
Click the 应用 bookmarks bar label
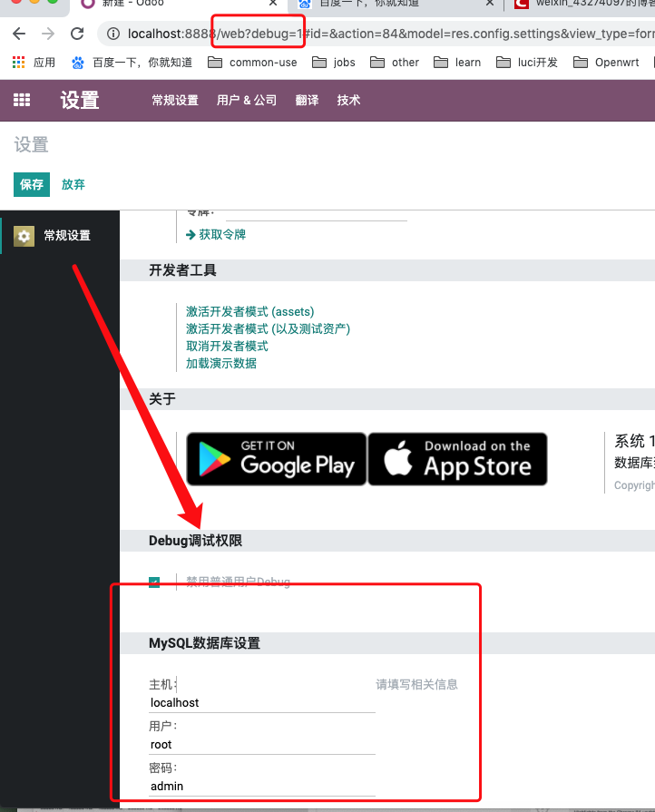44,63
